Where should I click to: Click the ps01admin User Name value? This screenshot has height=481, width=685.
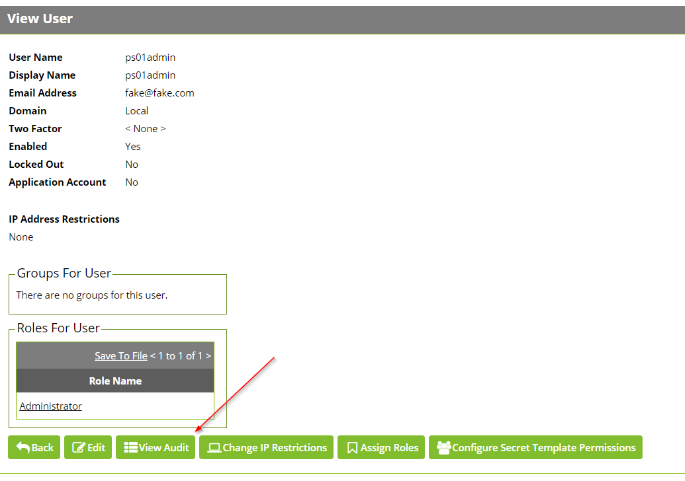click(150, 57)
